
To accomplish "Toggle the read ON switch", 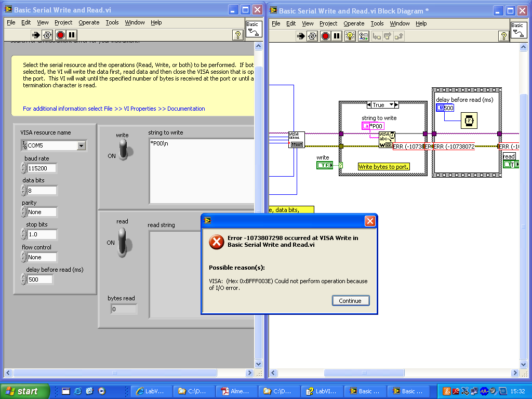I will 123,242.
